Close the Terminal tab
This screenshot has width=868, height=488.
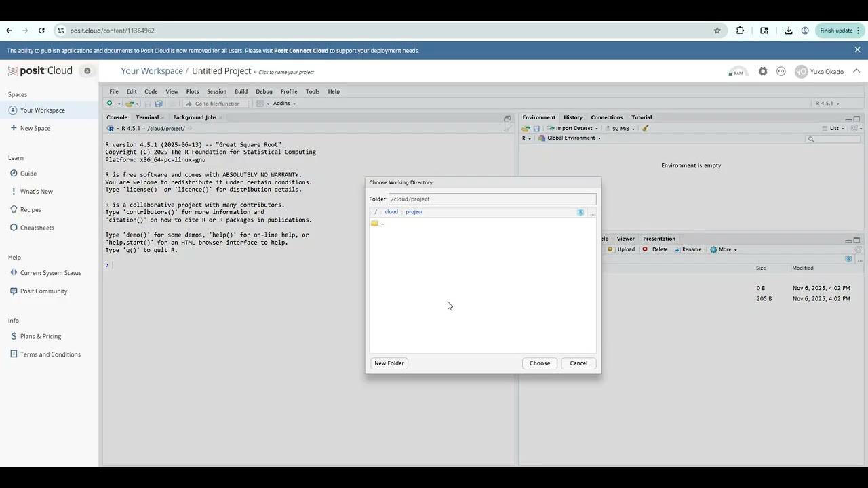pyautogui.click(x=163, y=117)
